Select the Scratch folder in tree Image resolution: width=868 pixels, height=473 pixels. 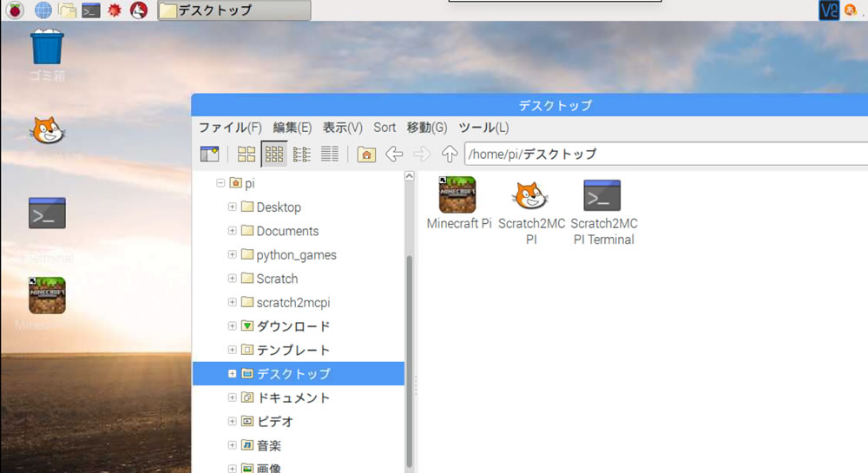point(270,279)
